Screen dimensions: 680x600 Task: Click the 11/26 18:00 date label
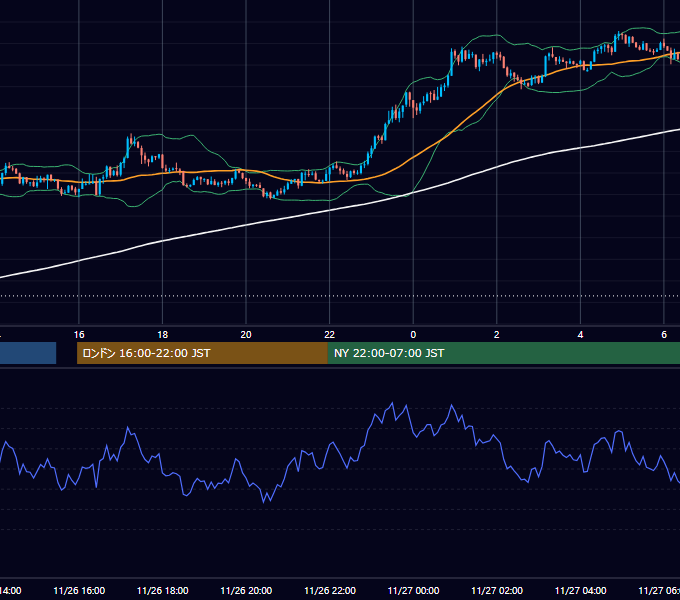click(x=163, y=590)
